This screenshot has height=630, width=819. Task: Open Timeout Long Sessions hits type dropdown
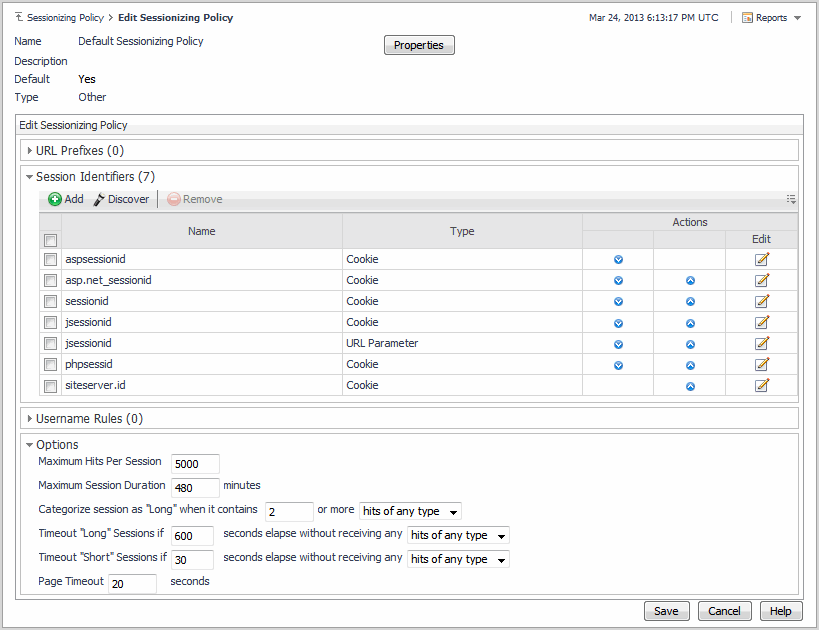point(458,535)
